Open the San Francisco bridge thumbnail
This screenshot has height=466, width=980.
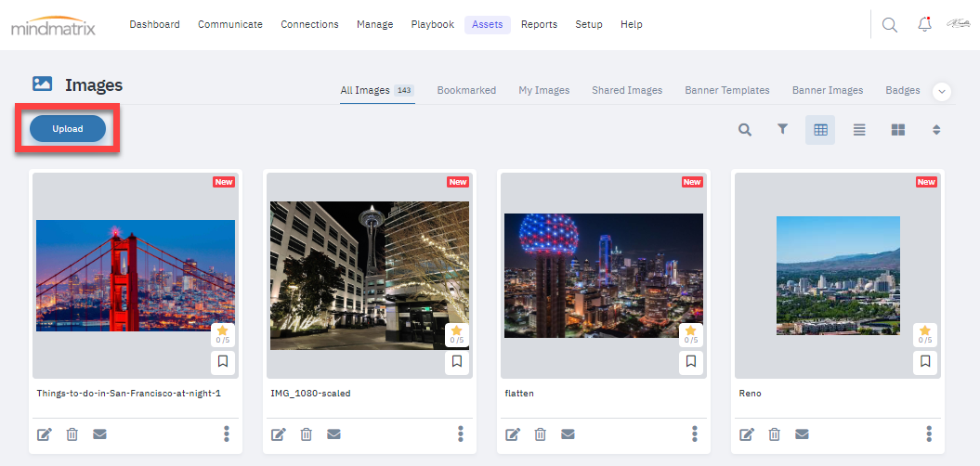tap(136, 276)
